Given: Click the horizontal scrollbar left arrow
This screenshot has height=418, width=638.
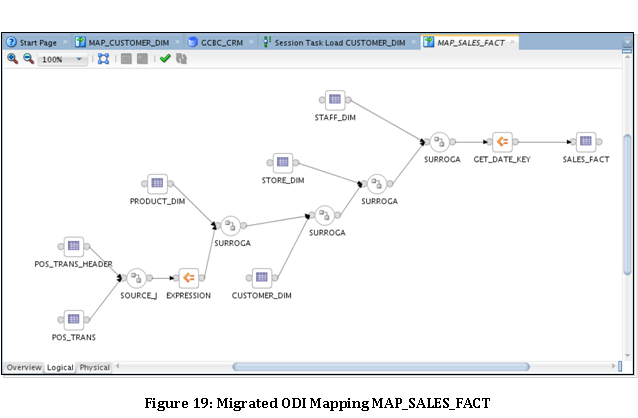Looking at the screenshot, I should pos(117,366).
